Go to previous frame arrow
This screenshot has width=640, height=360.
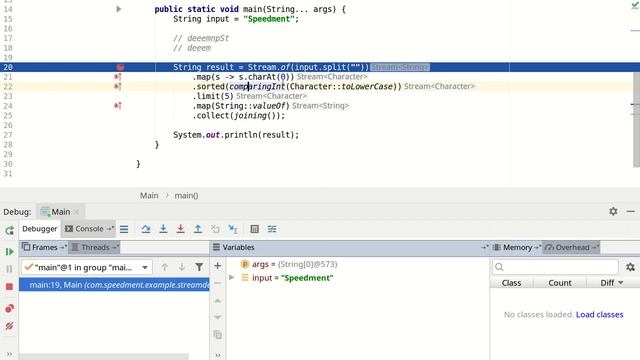pos(164,267)
